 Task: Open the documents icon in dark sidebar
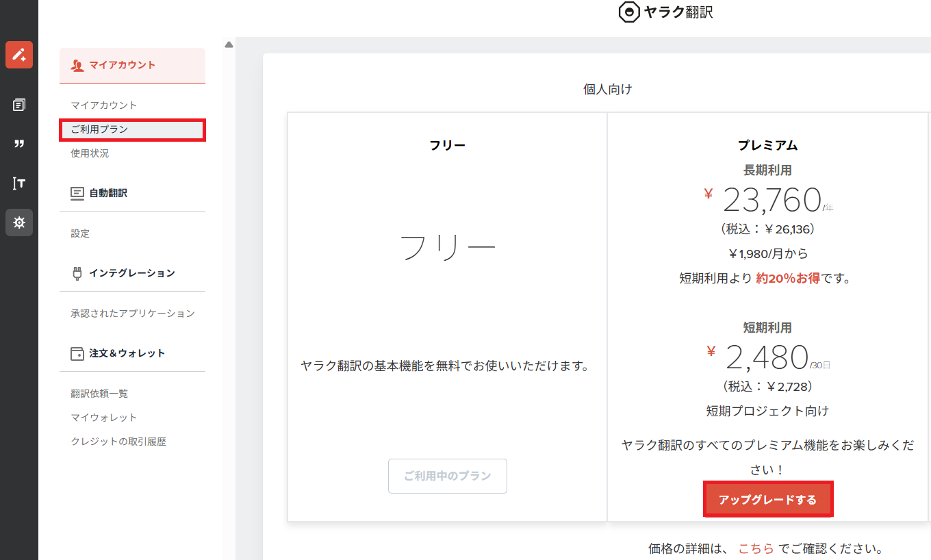coord(19,105)
